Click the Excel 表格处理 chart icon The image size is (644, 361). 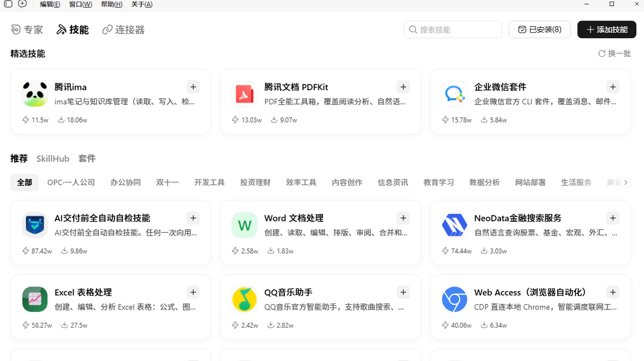(x=35, y=299)
